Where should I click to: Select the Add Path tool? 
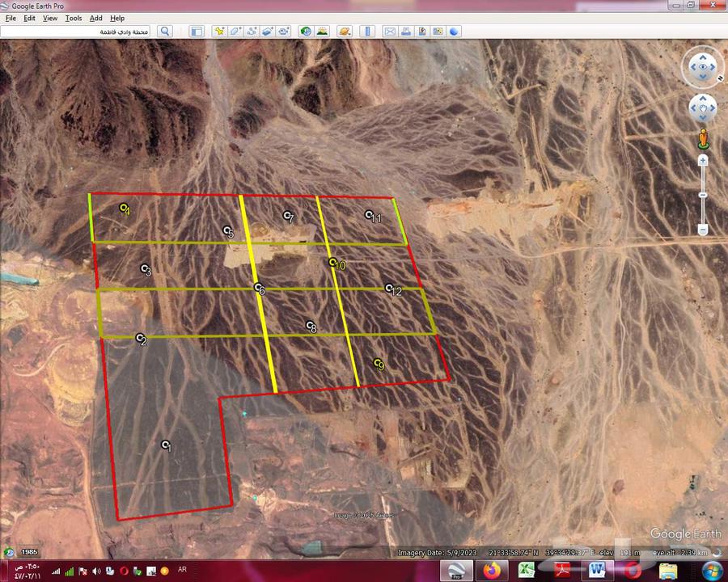point(252,32)
